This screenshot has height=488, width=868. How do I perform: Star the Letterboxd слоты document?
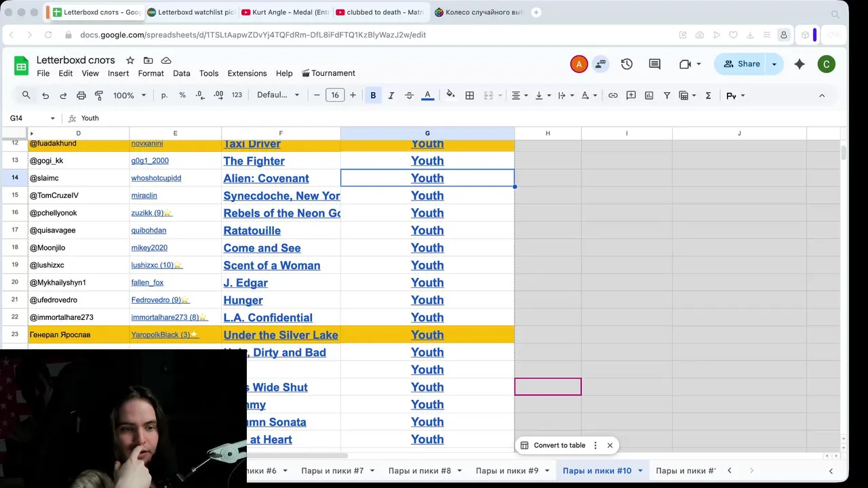pyautogui.click(x=130, y=60)
